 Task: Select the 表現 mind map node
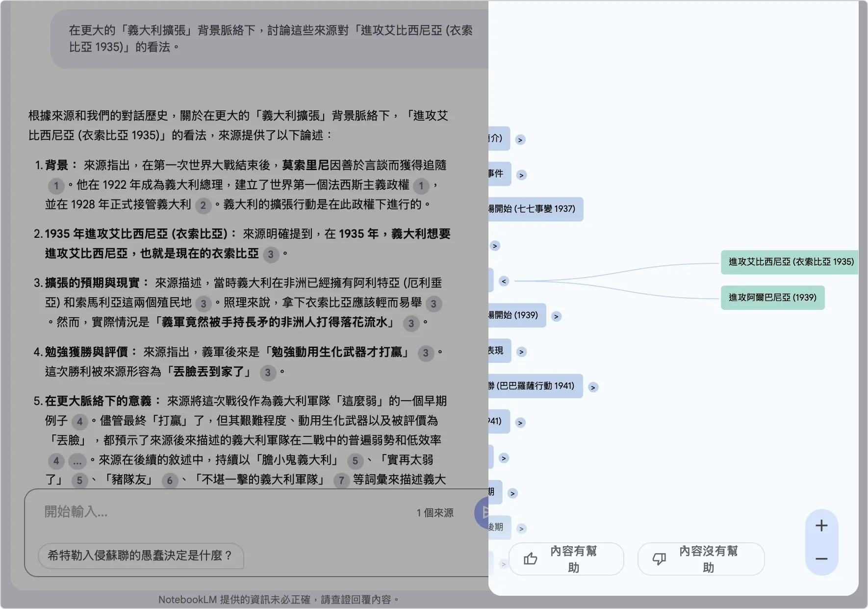click(500, 351)
